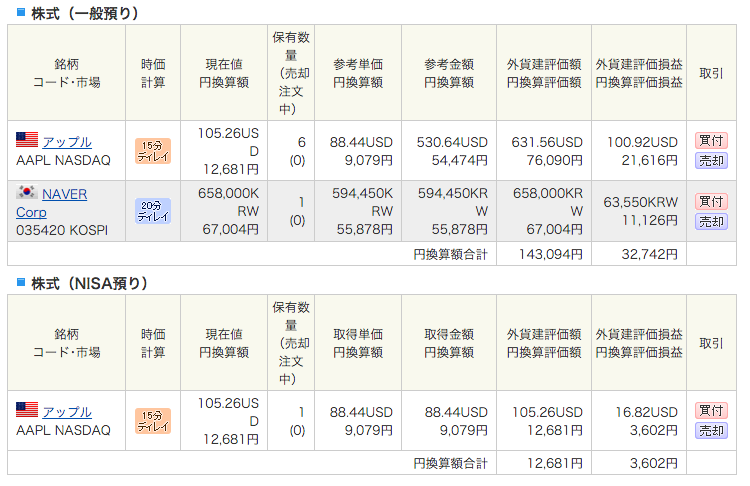Click US flag icon in 一般預り Apple row
The width and height of the screenshot is (750, 486).
click(27, 140)
